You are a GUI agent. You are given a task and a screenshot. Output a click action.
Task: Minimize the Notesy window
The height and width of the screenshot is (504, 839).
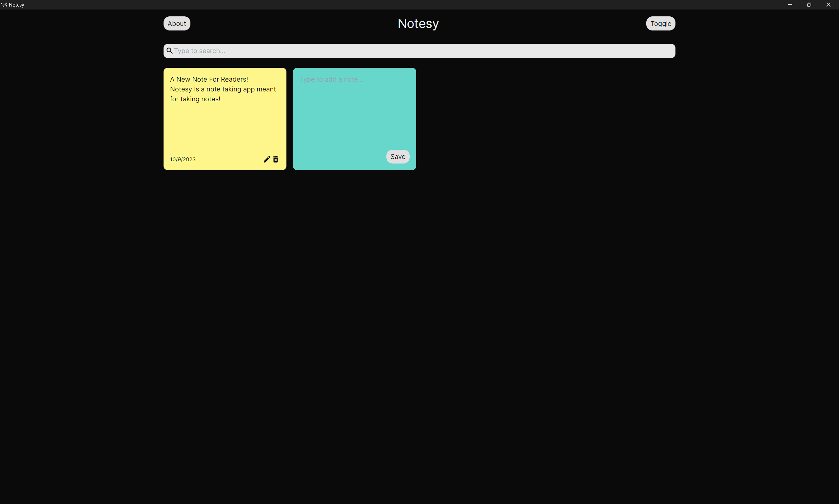[x=790, y=5]
